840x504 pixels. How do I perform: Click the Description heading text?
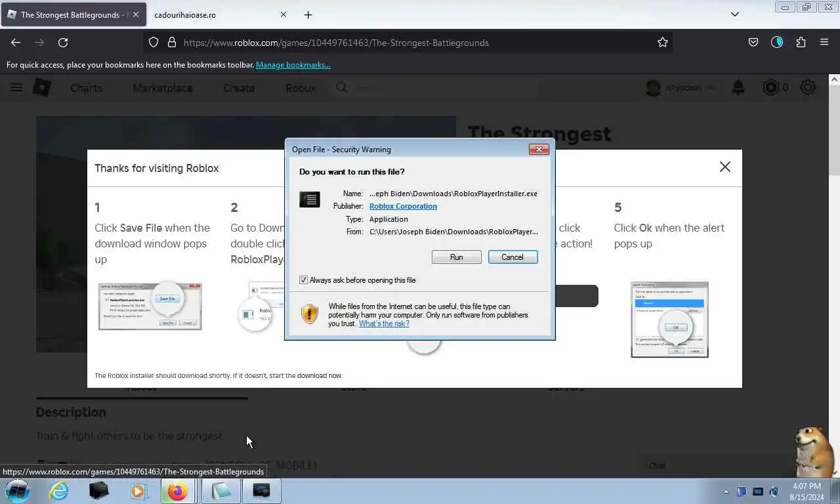click(x=71, y=412)
